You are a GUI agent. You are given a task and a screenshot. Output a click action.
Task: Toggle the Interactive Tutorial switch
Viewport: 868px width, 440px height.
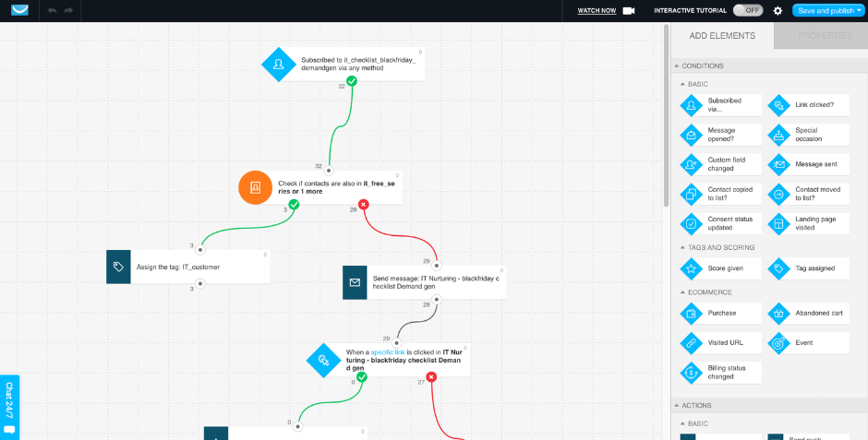click(x=748, y=10)
